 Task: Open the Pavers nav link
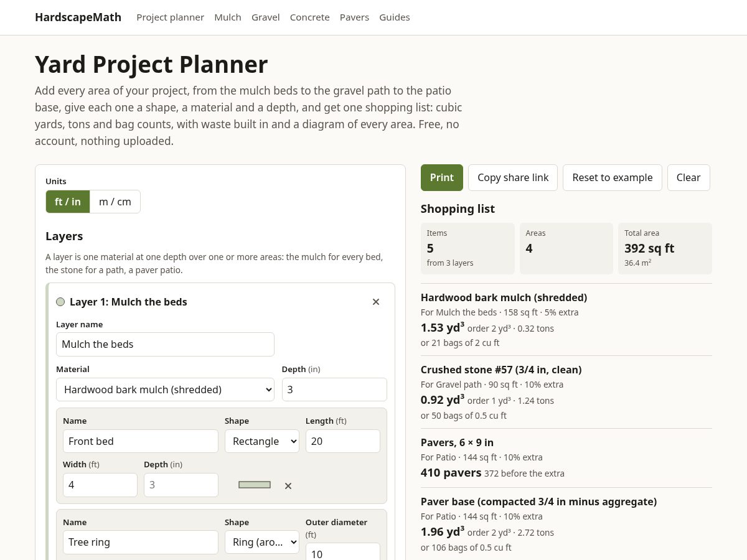point(354,17)
